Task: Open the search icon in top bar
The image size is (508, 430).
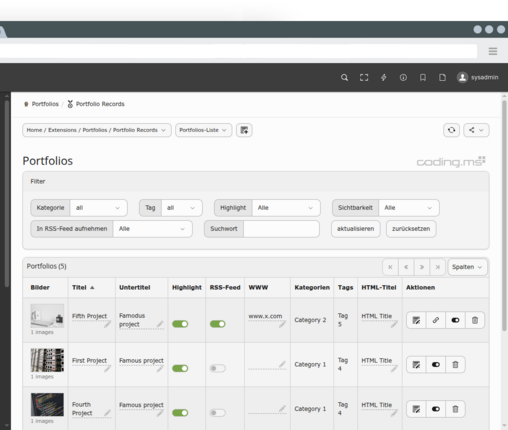Action: pos(344,78)
